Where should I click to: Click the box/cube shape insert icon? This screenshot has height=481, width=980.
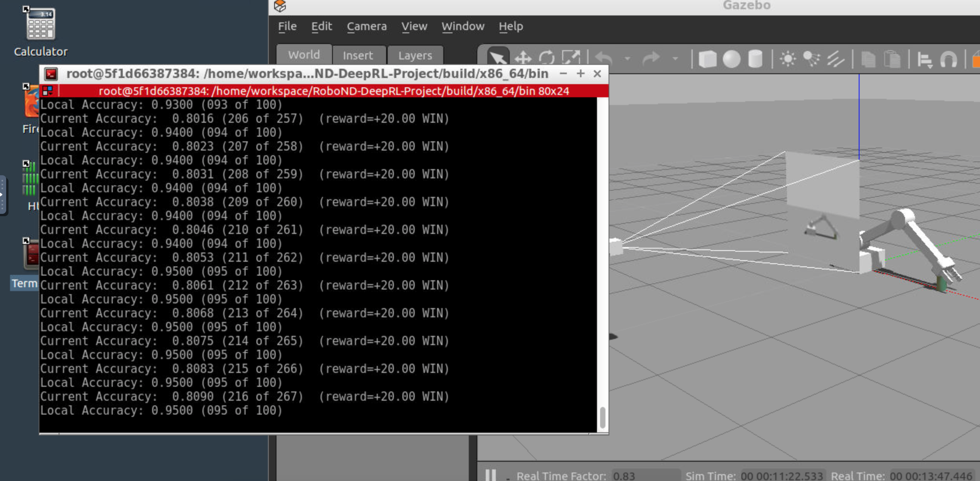pos(707,59)
